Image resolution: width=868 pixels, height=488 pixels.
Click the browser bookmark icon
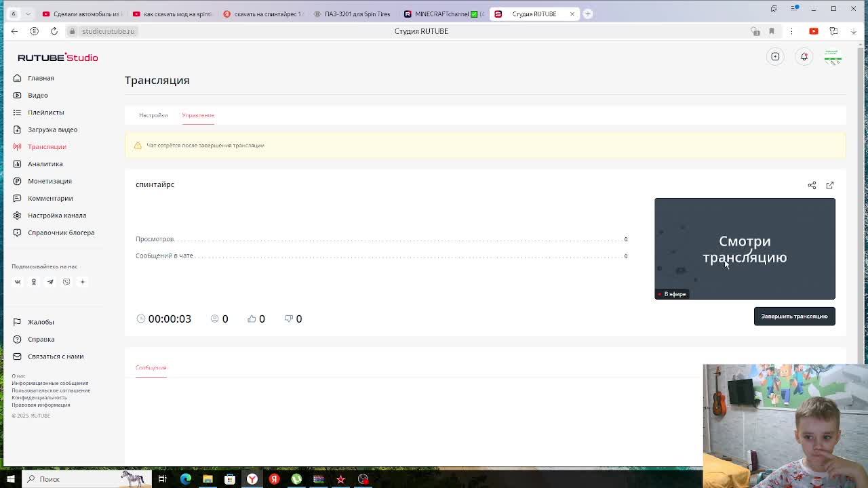pos(772,31)
